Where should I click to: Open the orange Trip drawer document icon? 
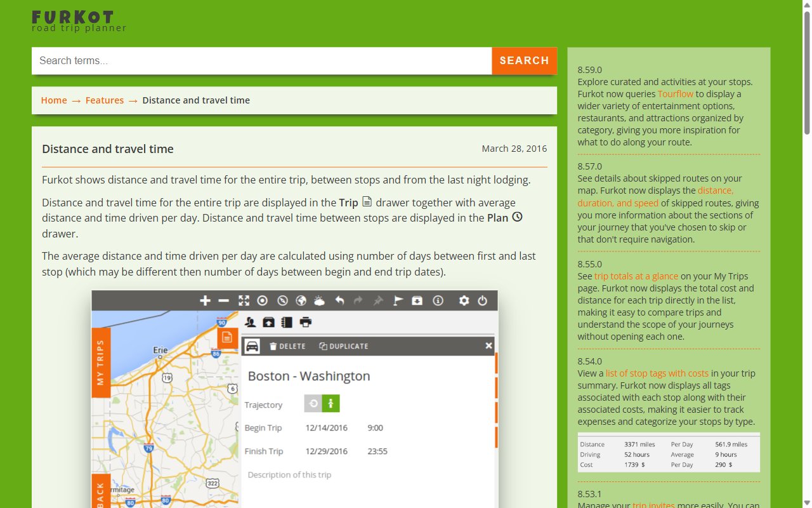click(x=227, y=337)
